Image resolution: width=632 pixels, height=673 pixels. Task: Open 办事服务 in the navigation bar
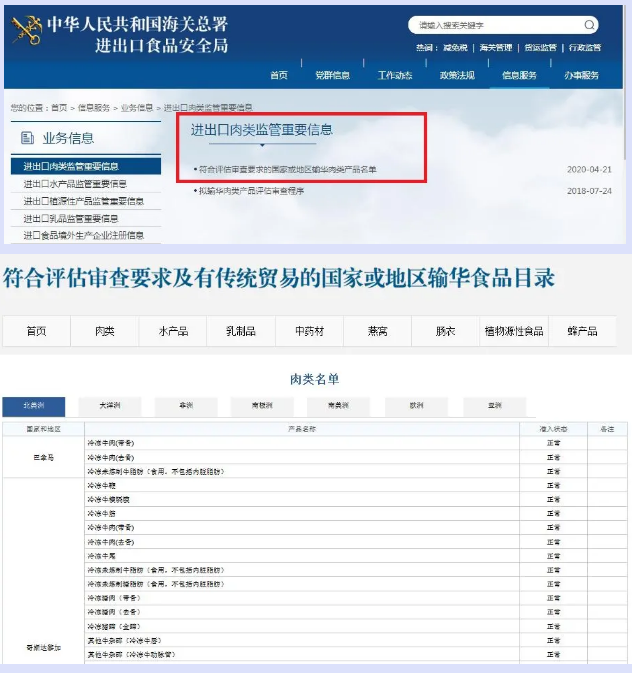[x=582, y=75]
